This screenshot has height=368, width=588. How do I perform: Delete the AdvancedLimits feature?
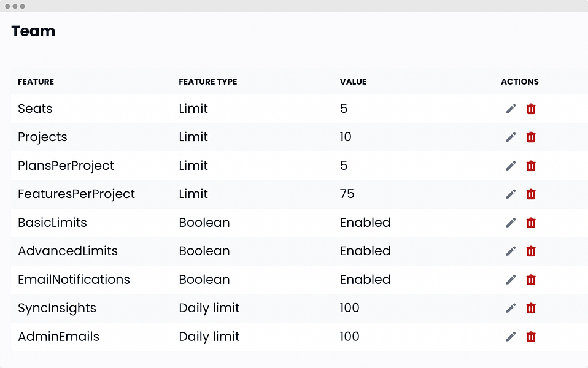tap(531, 251)
